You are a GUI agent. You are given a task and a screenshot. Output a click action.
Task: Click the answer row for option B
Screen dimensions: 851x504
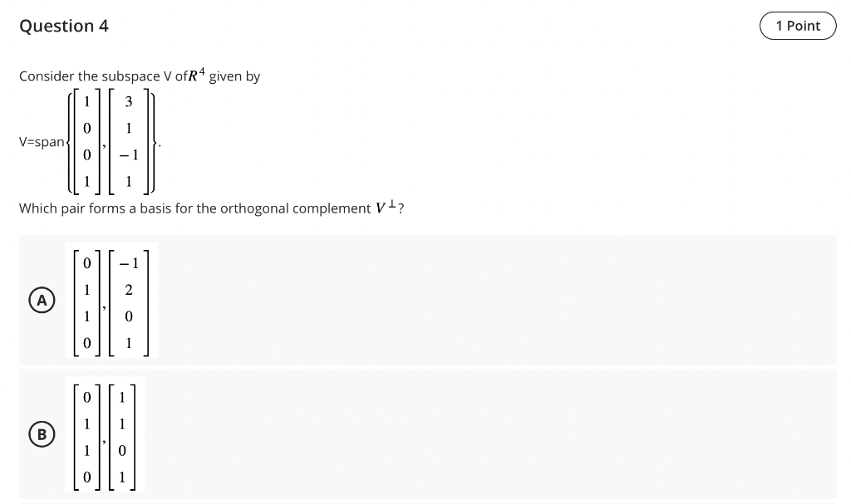tap(428, 433)
